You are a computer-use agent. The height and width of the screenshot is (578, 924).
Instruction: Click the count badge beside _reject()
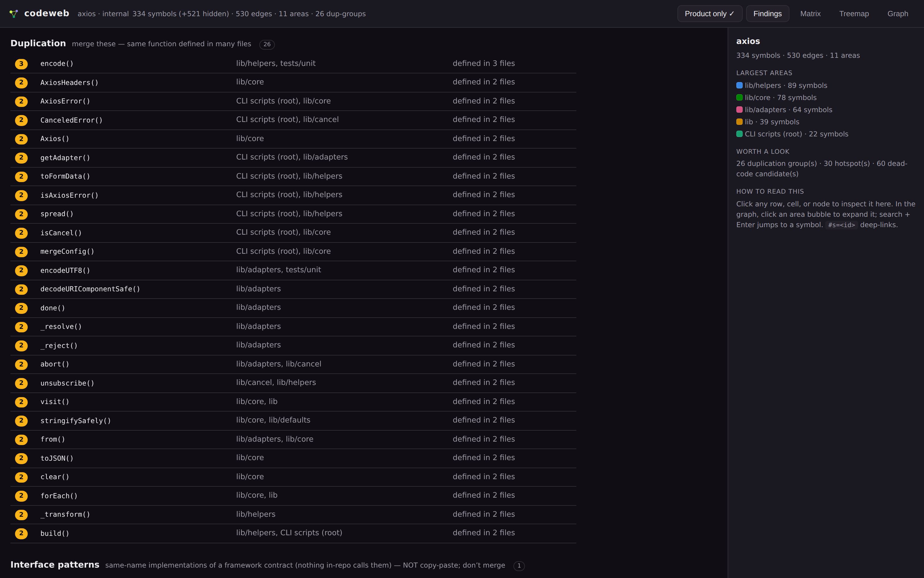point(21,346)
